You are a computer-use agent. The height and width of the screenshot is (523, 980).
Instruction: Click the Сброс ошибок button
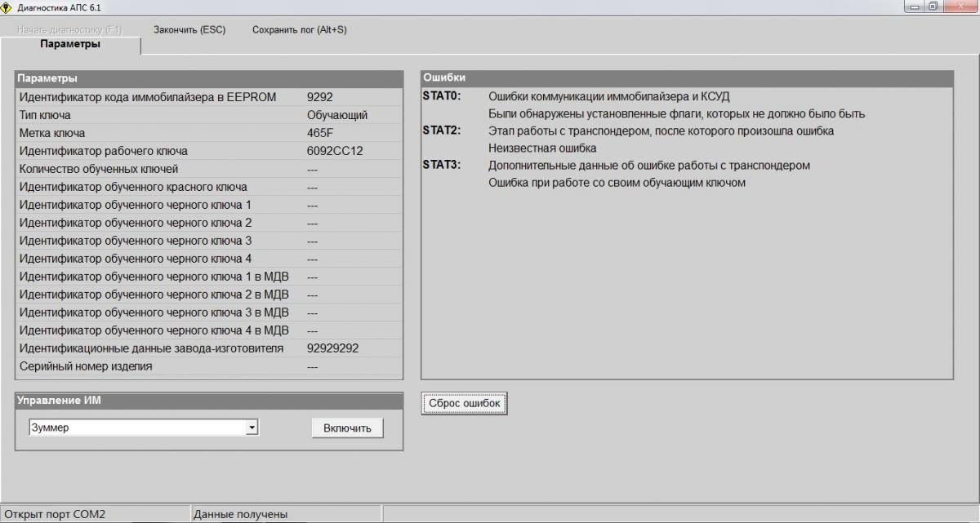pyautogui.click(x=465, y=404)
